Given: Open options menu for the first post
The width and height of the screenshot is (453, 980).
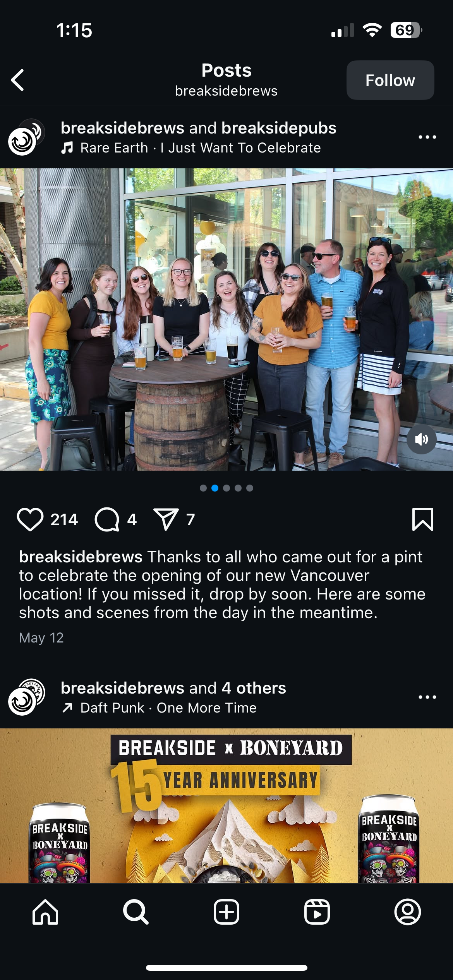Looking at the screenshot, I should (x=427, y=137).
